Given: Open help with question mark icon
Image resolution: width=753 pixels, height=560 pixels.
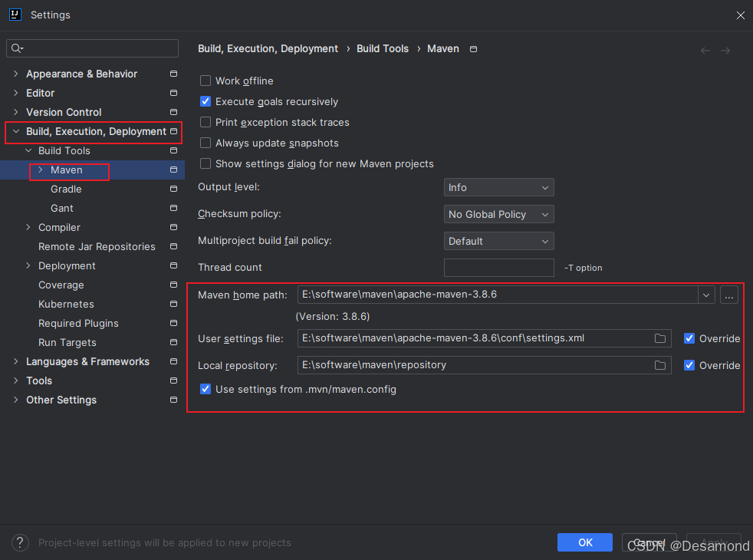Looking at the screenshot, I should [x=20, y=542].
